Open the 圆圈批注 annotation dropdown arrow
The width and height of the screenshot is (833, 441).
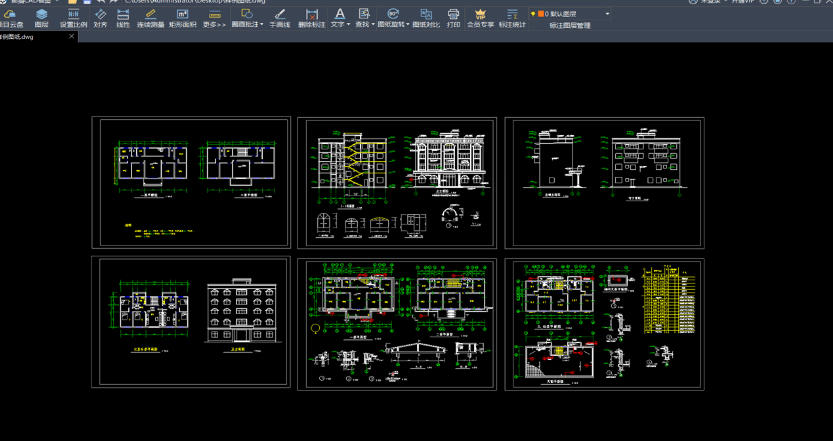click(x=262, y=24)
